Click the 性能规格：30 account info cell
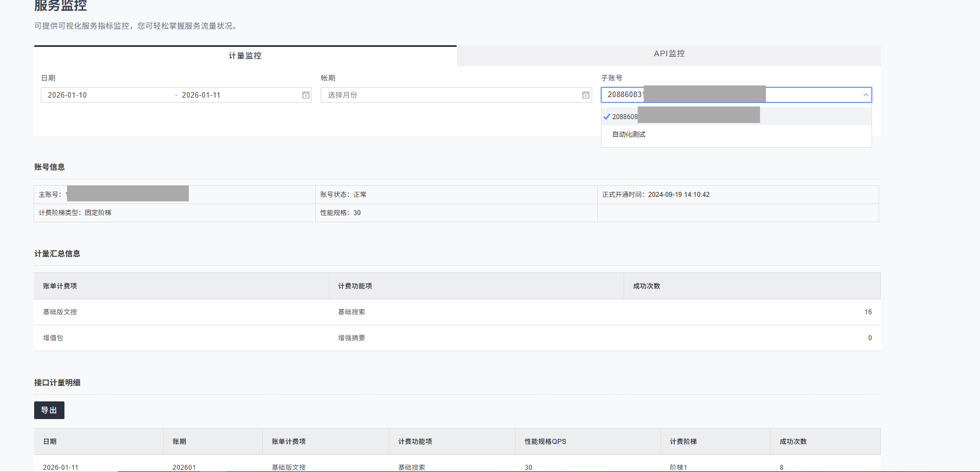 456,213
